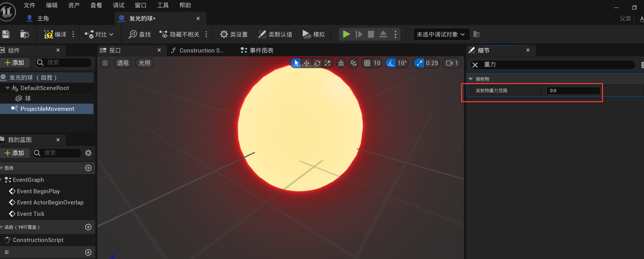
Task: Open the 文件 menu
Action: coord(30,5)
